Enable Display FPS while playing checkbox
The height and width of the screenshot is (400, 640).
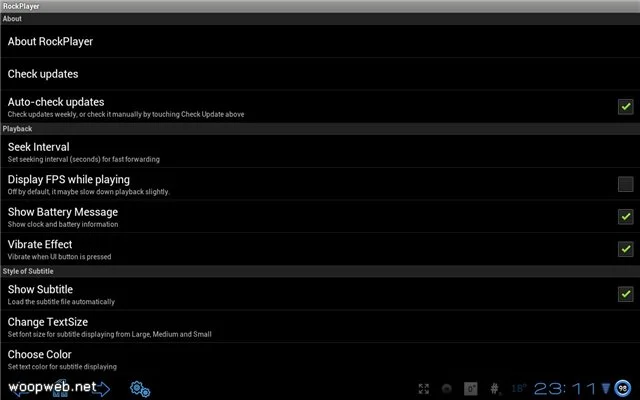[x=625, y=184]
